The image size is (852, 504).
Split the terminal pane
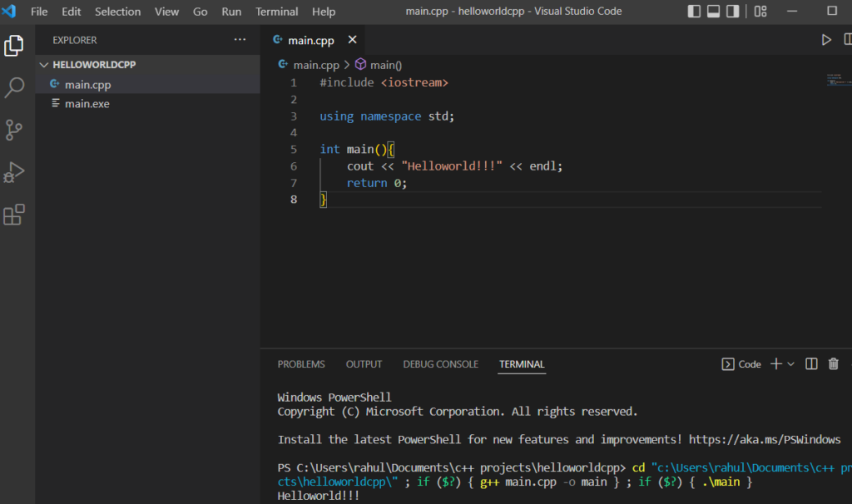click(x=812, y=364)
